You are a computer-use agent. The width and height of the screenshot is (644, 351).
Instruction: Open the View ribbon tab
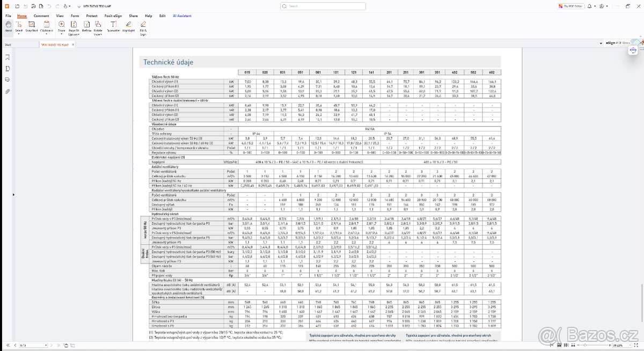[x=60, y=16]
